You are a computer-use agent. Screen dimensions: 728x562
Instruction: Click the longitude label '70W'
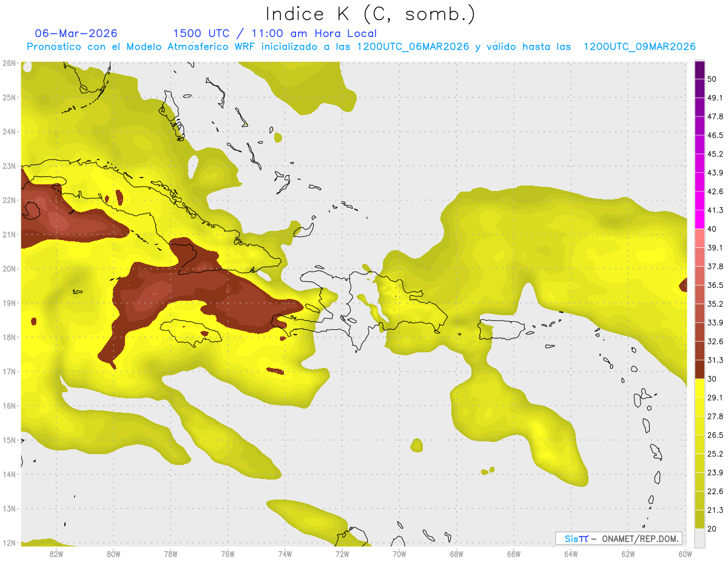399,554
